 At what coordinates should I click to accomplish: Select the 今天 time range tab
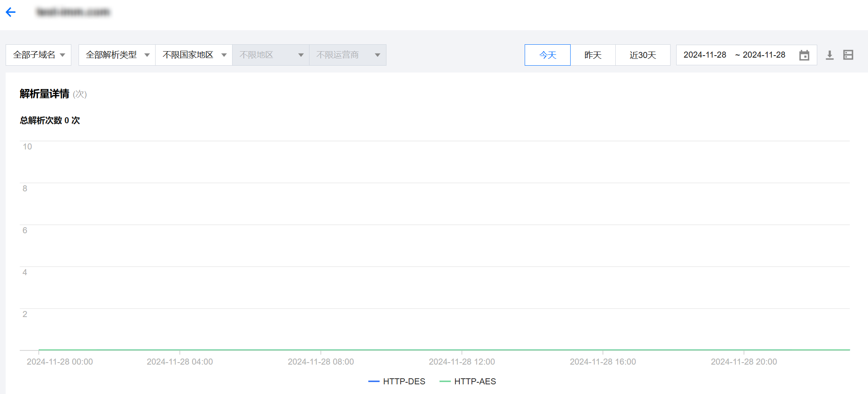[x=547, y=55]
